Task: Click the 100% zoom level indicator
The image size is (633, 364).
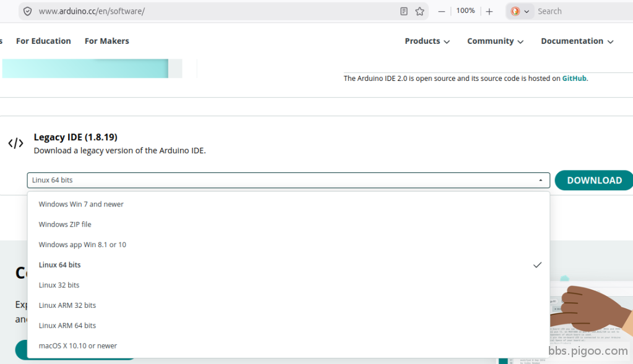Action: [465, 11]
